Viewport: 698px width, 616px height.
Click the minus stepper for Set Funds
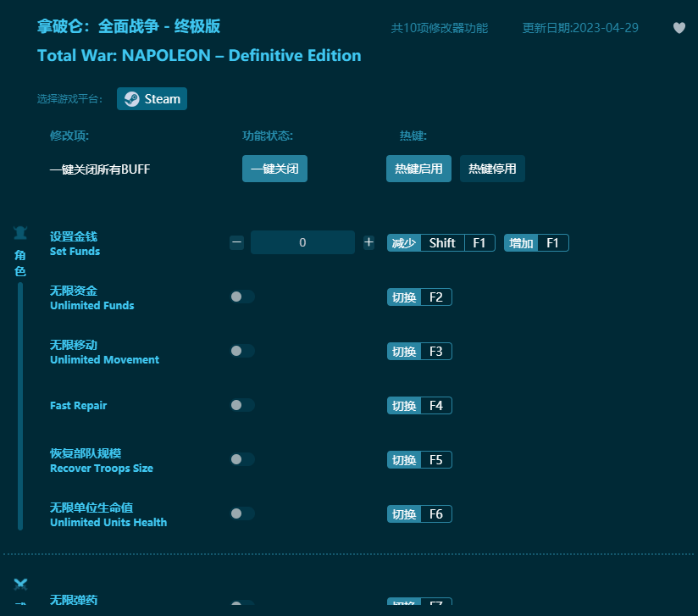pyautogui.click(x=236, y=242)
